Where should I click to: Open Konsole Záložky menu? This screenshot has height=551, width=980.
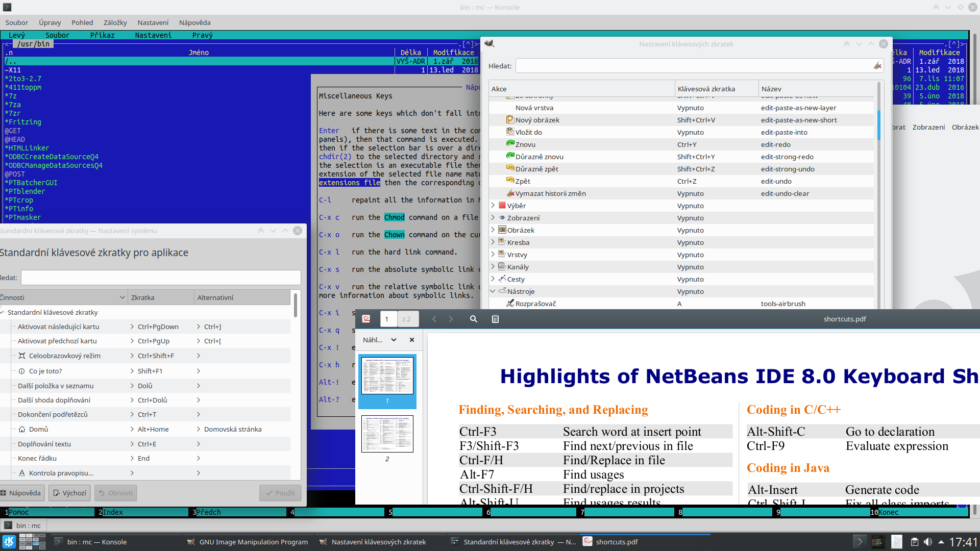(x=115, y=22)
